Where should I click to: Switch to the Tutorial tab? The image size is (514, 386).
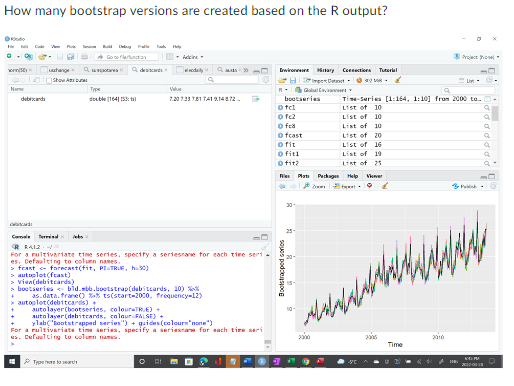pos(388,70)
